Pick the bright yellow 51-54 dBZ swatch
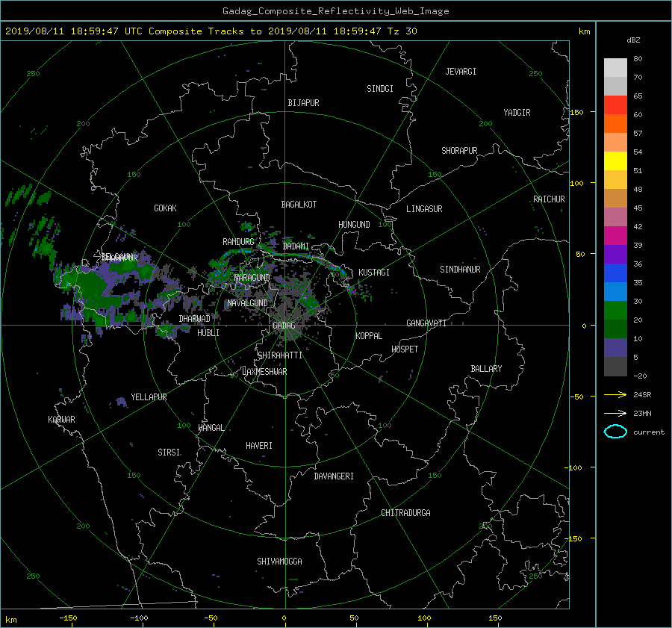This screenshot has width=672, height=628. click(x=615, y=161)
